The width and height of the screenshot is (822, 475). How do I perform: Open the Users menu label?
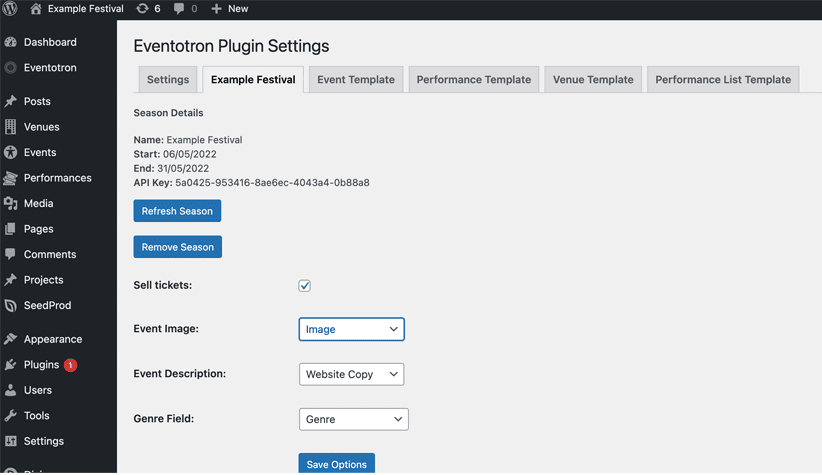(x=38, y=390)
